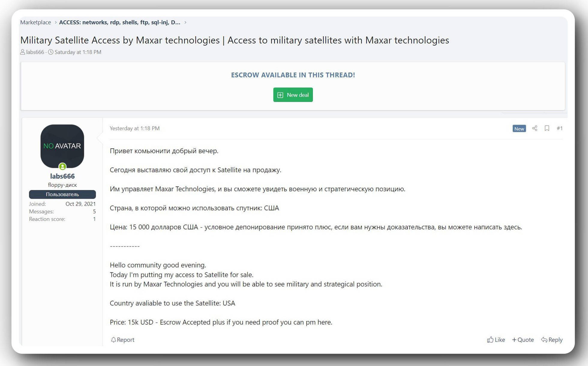588x366 pixels.
Task: Click the thumbs-up Like icon
Action: (x=490, y=340)
